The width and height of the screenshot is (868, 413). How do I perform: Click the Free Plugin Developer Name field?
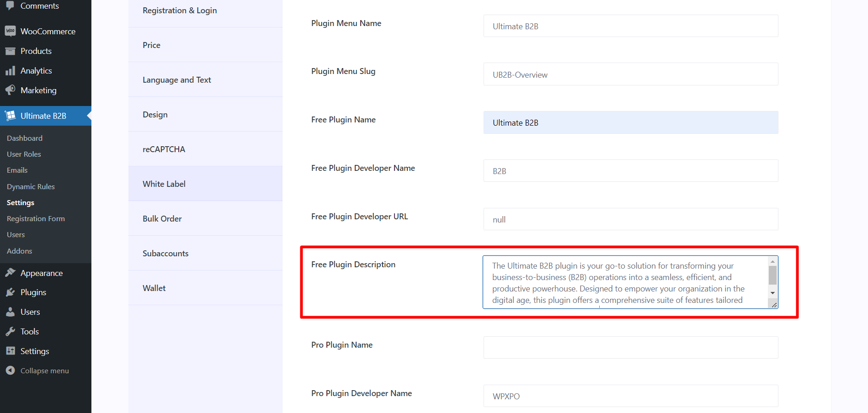pyautogui.click(x=631, y=171)
